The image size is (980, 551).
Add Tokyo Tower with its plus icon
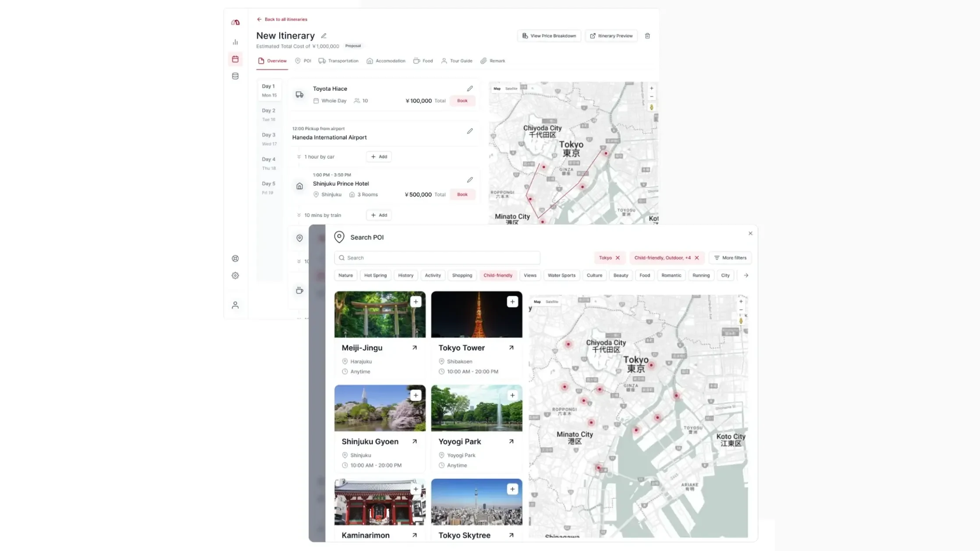click(512, 301)
